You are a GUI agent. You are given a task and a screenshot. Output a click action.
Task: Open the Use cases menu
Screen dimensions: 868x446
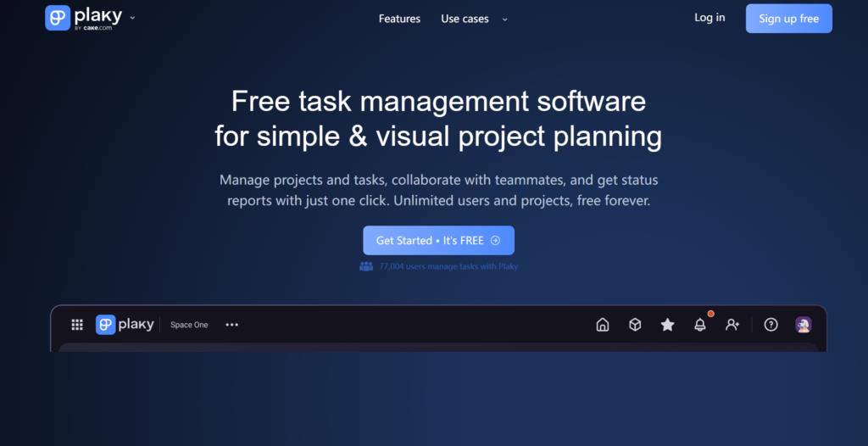pyautogui.click(x=465, y=19)
